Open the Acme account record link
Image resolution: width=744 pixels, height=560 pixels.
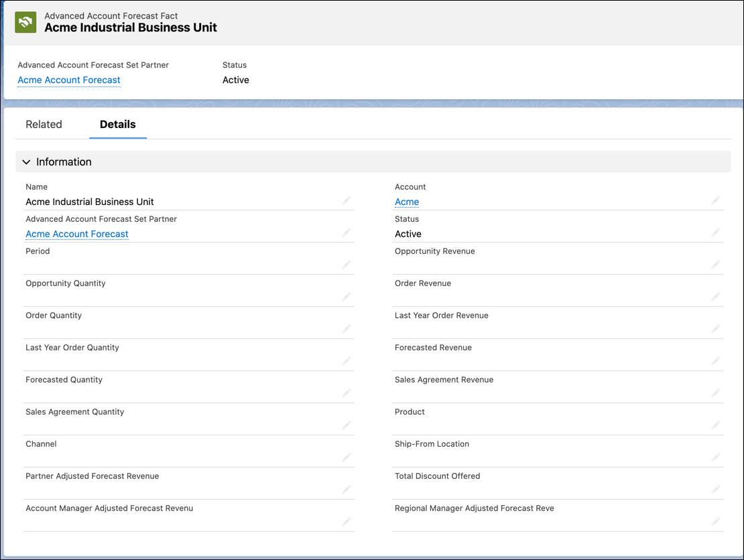406,201
